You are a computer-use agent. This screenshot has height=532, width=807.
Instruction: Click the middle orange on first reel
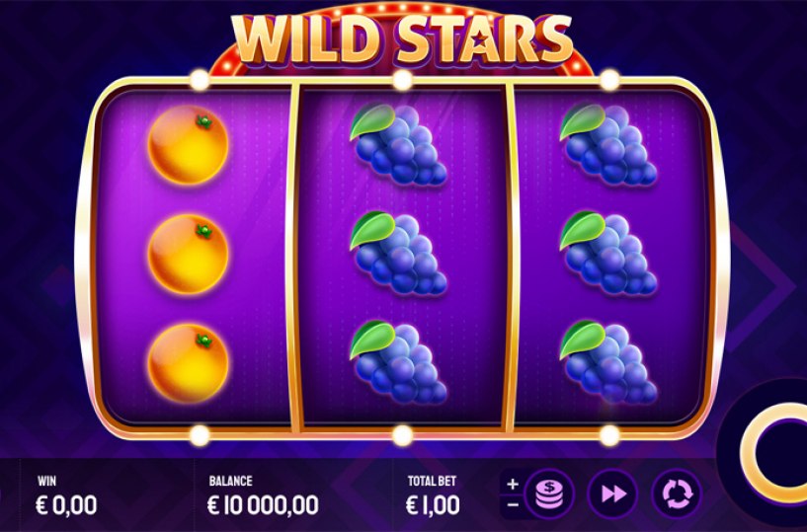click(x=189, y=254)
